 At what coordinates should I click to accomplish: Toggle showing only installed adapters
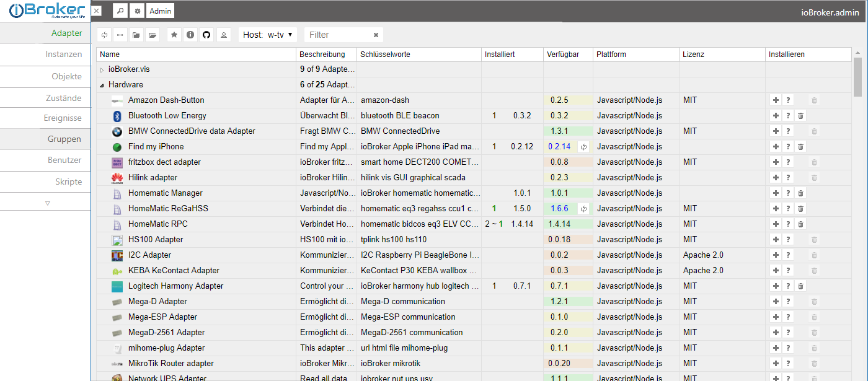[x=136, y=35]
